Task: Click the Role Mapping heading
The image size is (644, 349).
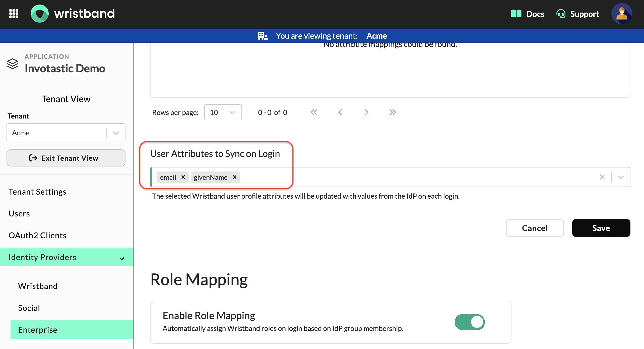Action: (199, 279)
